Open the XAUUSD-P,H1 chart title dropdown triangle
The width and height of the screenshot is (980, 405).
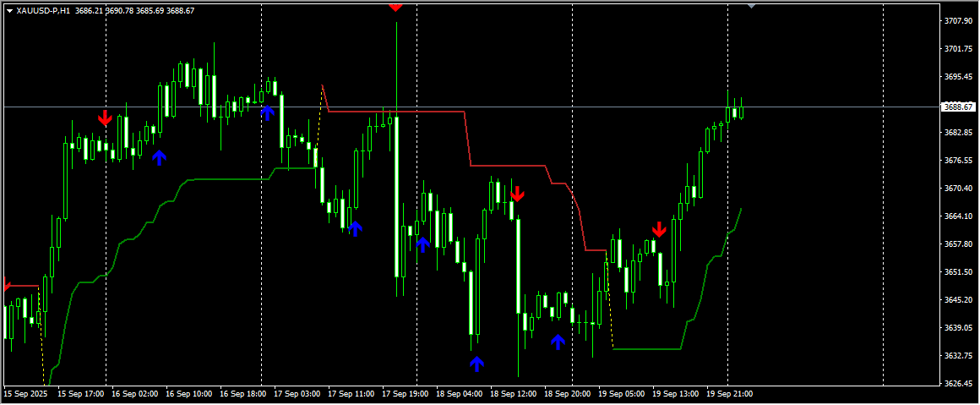click(9, 10)
